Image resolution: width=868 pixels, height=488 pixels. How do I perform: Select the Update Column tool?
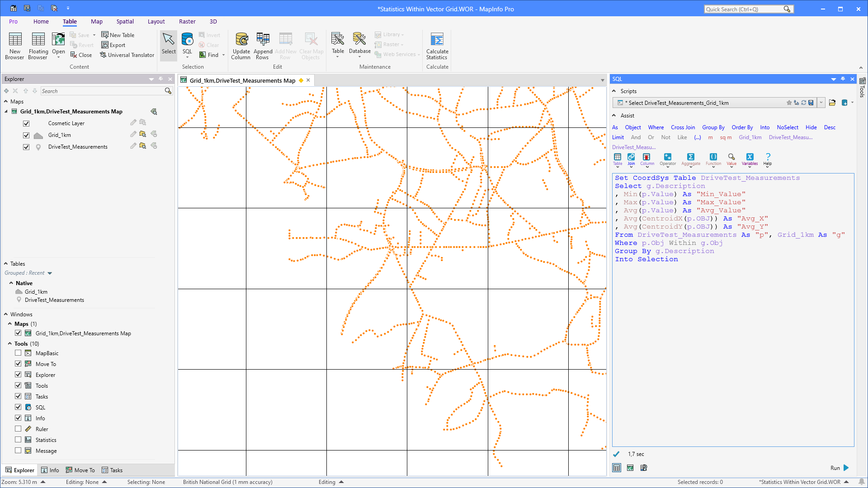[241, 45]
